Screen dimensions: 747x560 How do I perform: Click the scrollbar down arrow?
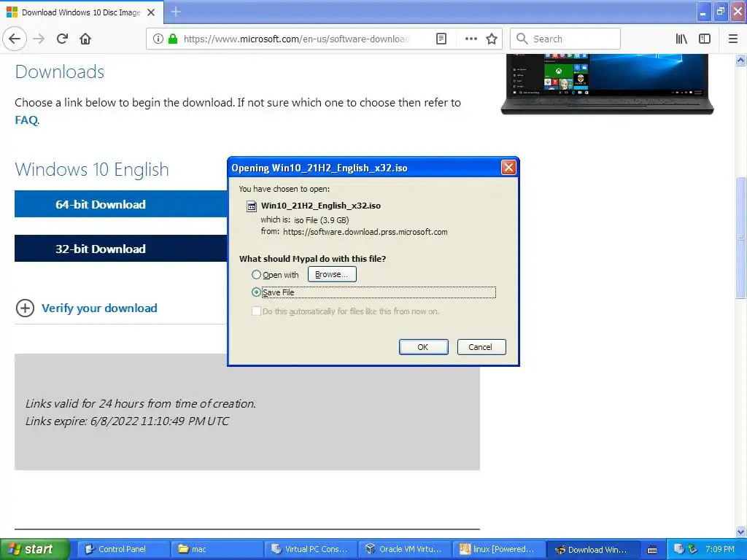click(741, 532)
